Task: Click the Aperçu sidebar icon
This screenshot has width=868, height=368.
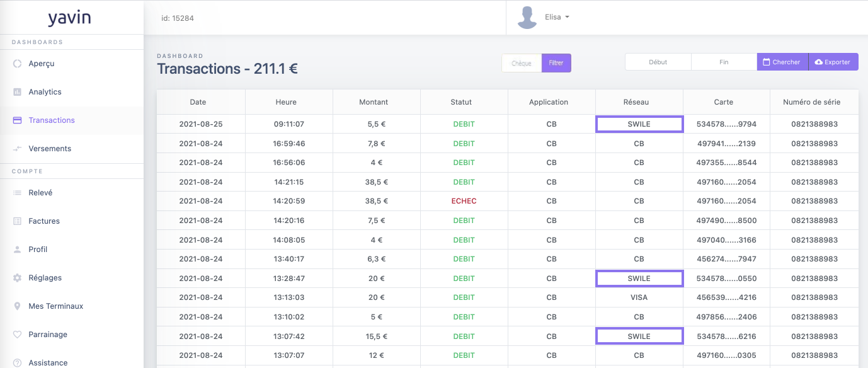Action: (18, 64)
